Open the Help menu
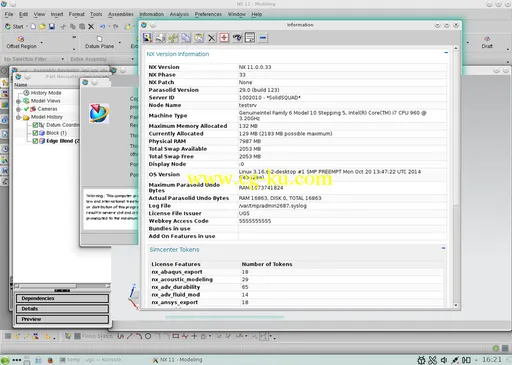The image size is (512, 365). pos(256,14)
